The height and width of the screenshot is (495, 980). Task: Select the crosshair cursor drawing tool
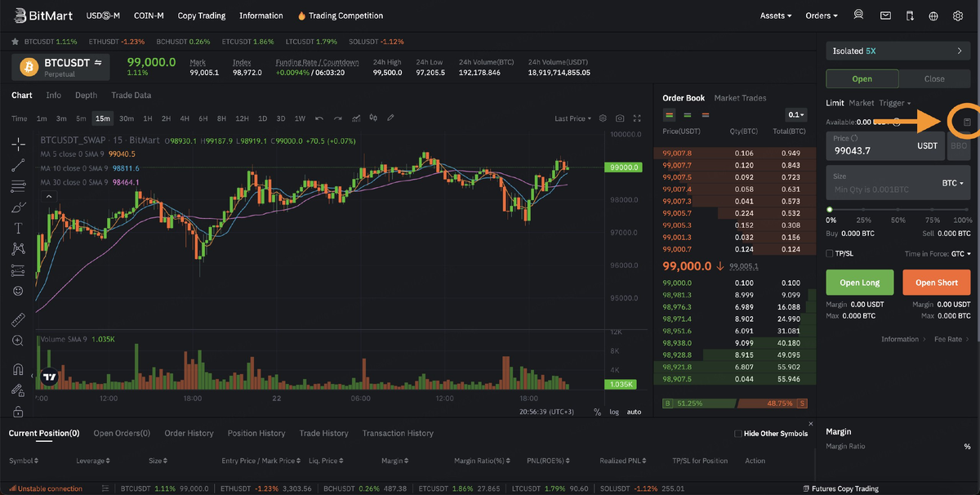coord(18,145)
